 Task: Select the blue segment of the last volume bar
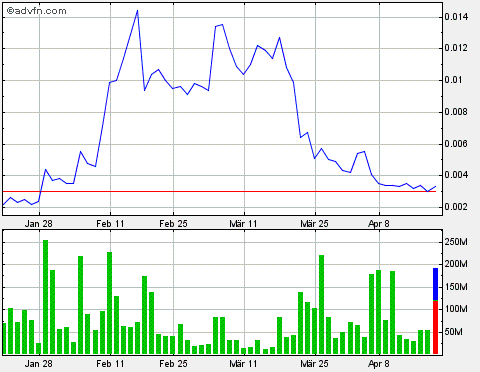tap(435, 284)
